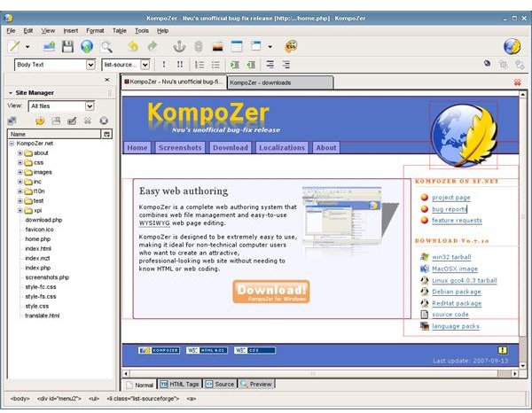Viewport: 532px width, 413px height.
Task: Click the vertical scrollbar down arrow
Action: [523, 365]
